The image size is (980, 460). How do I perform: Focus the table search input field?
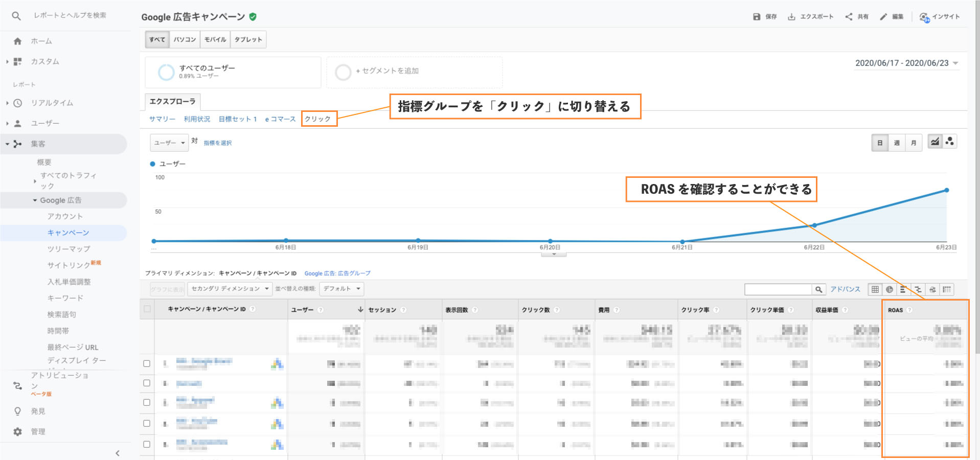[778, 290]
